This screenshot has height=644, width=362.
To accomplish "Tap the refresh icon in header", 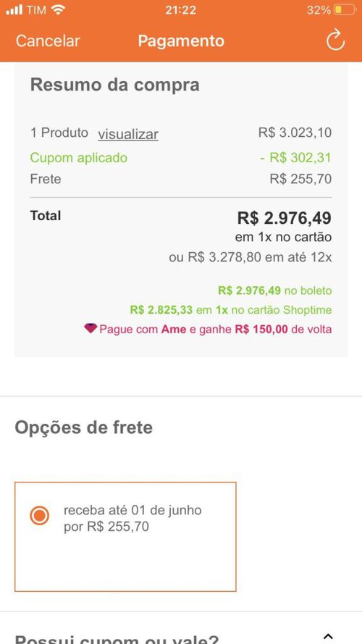I will tap(335, 41).
